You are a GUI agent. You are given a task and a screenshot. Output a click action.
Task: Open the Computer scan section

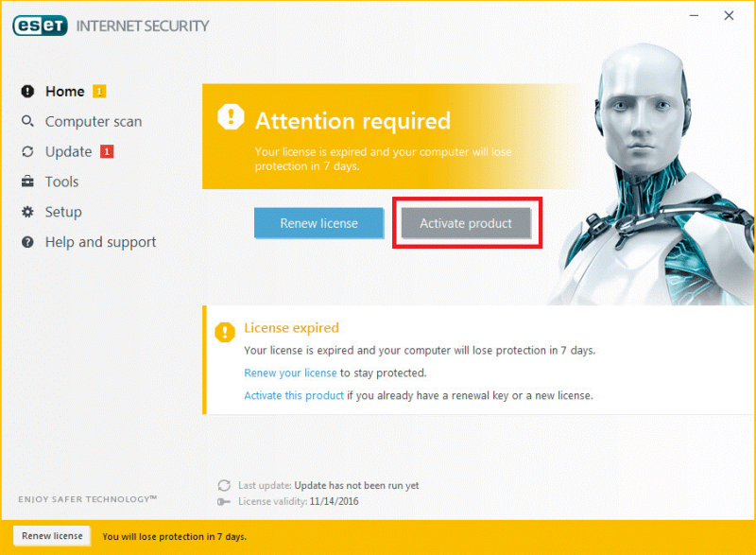(93, 122)
